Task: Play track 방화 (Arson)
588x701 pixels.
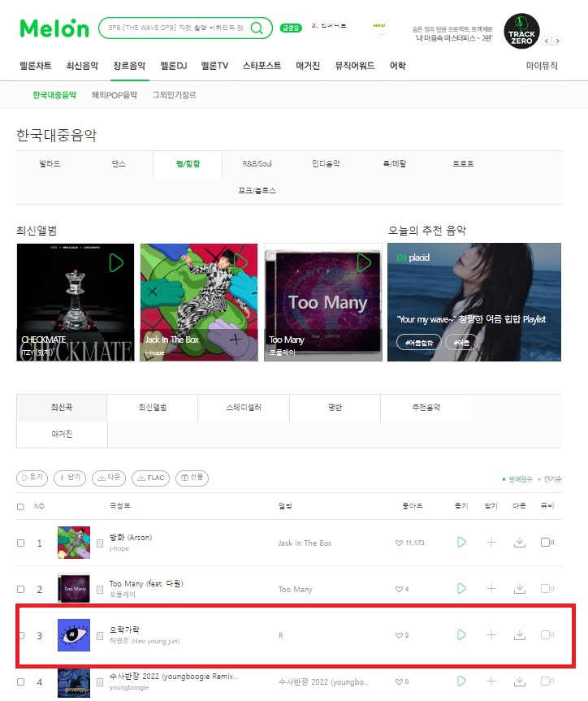Action: point(461,543)
